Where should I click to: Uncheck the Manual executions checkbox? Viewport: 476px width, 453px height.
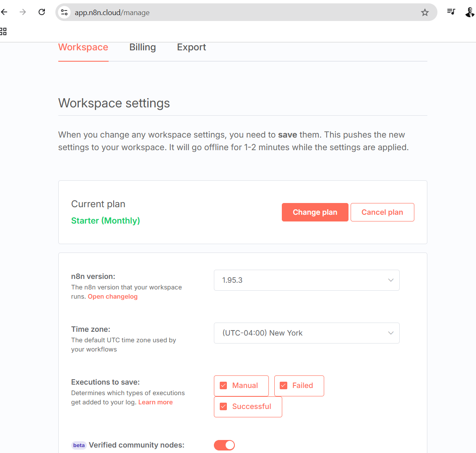pyautogui.click(x=224, y=385)
